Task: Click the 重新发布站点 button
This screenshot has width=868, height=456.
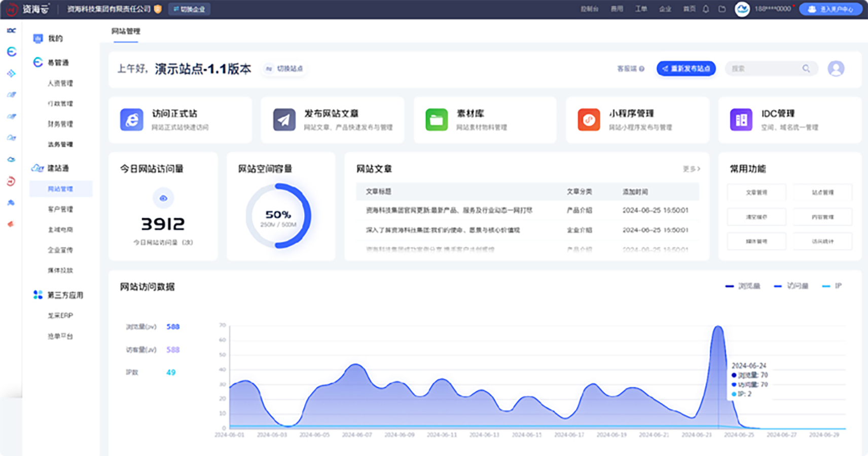Action: (686, 68)
